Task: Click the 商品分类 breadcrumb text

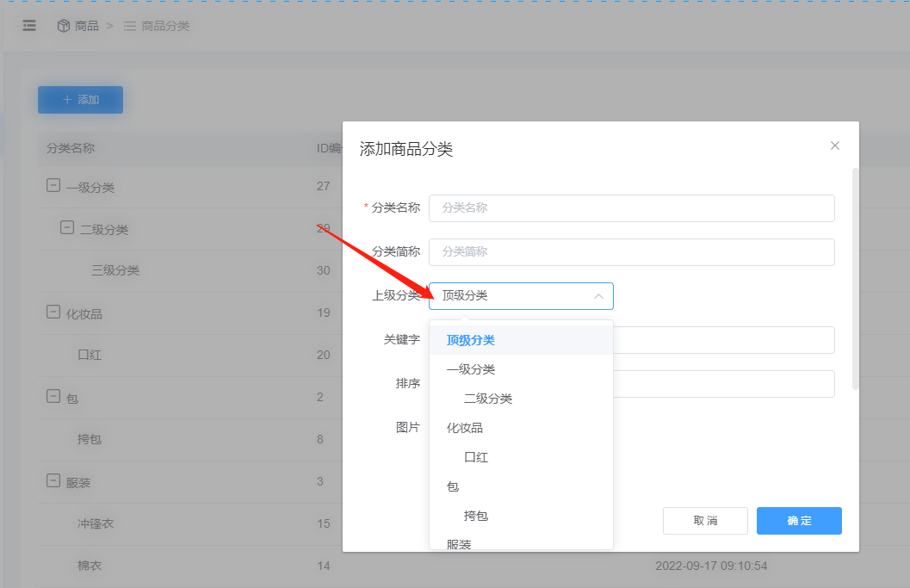Action: [x=165, y=26]
